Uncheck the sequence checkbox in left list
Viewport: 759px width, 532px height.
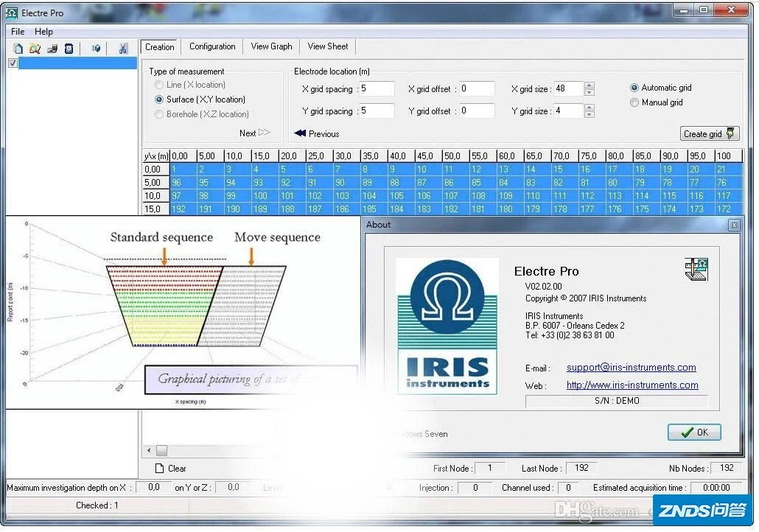click(13, 63)
